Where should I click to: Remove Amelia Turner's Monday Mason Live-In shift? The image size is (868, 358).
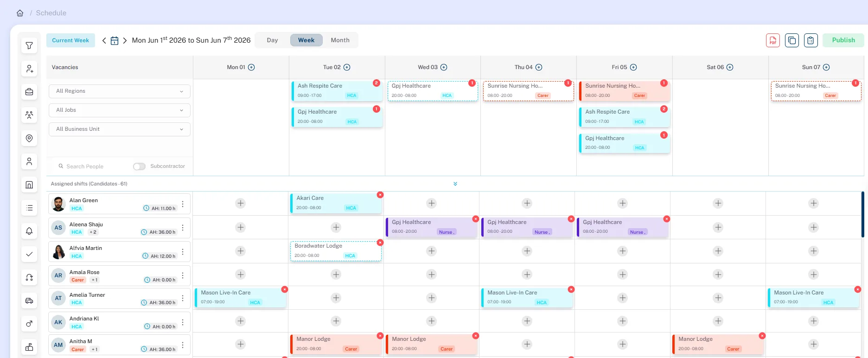[x=285, y=289]
